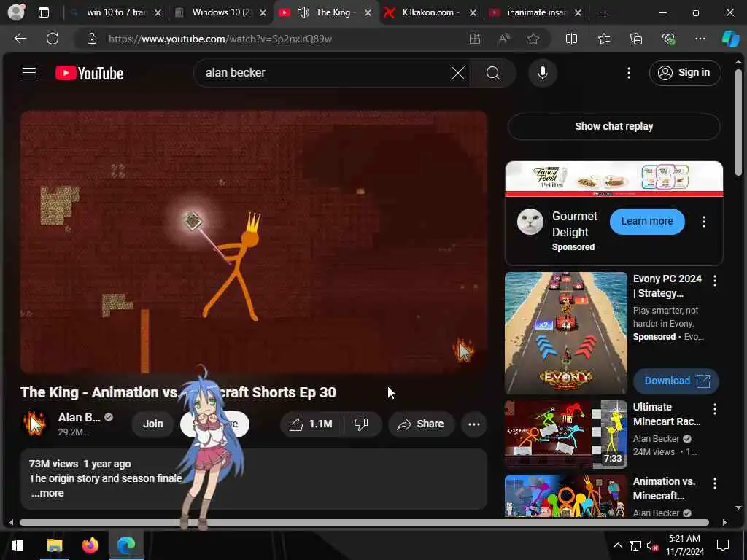Open Firefox from taskbar
Screen dimensions: 747x560
click(90, 545)
